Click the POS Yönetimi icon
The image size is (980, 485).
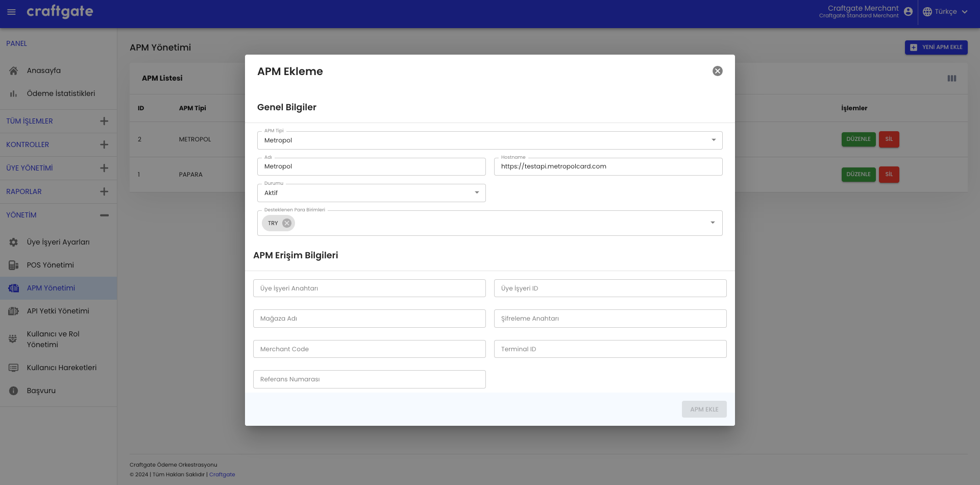14,265
